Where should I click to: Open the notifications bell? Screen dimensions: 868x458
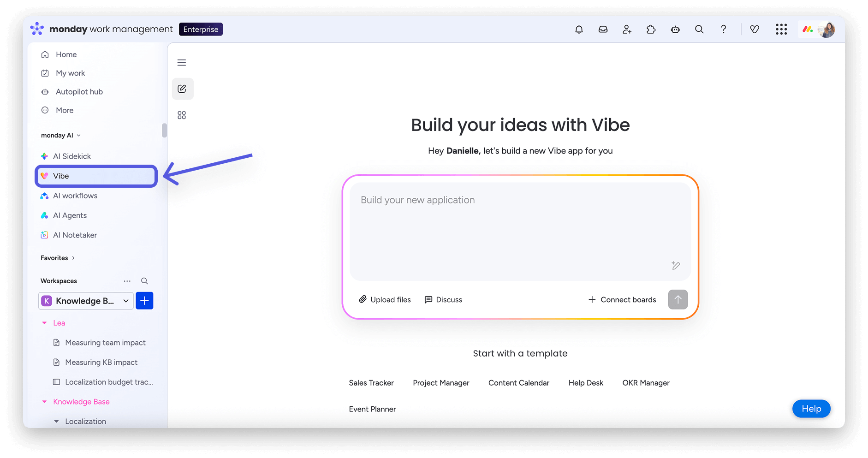(x=579, y=30)
